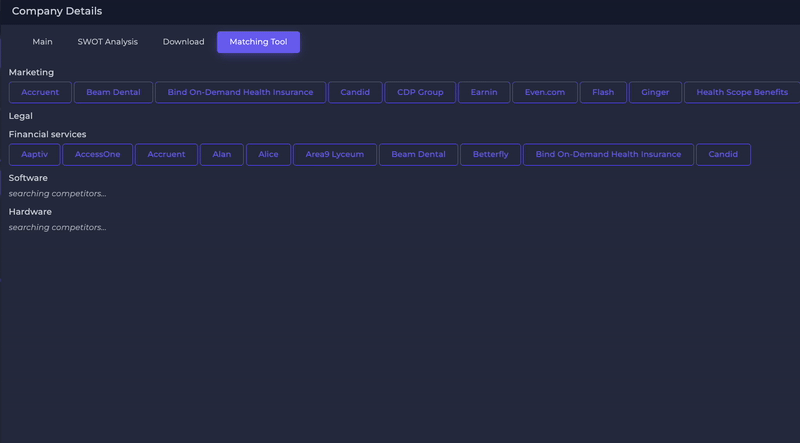Select Bind On-Demand Health Insurance under Marketing
Viewport: 800px width, 443px height.
point(240,92)
